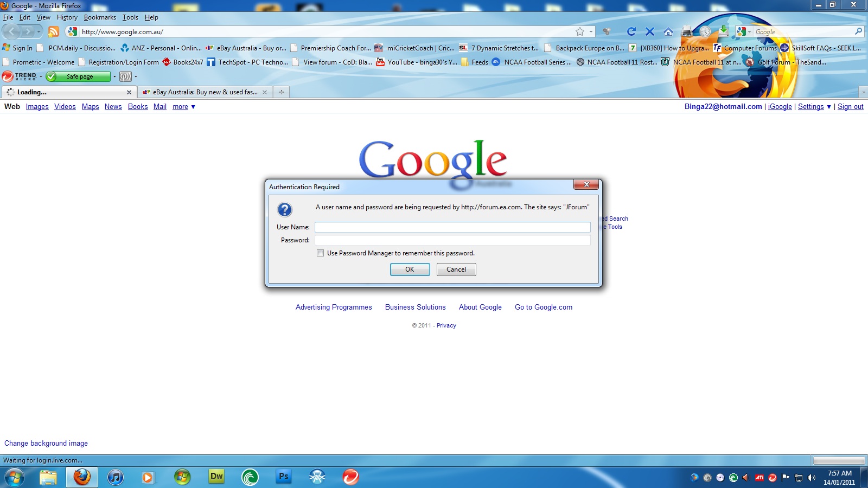Open the File menu
The width and height of the screenshot is (868, 488).
pos(8,17)
